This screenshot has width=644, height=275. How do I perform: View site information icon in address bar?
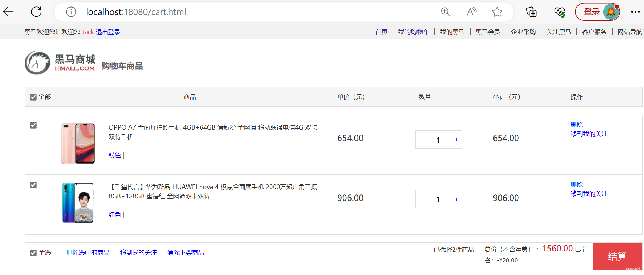click(71, 12)
